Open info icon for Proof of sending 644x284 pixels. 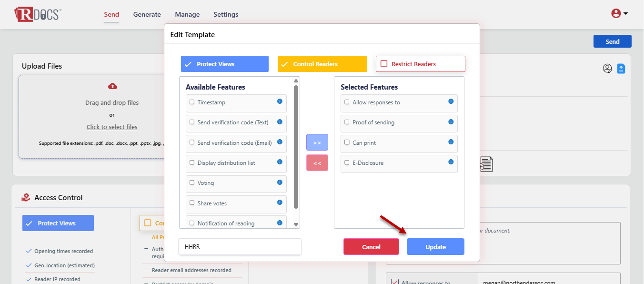pos(451,122)
